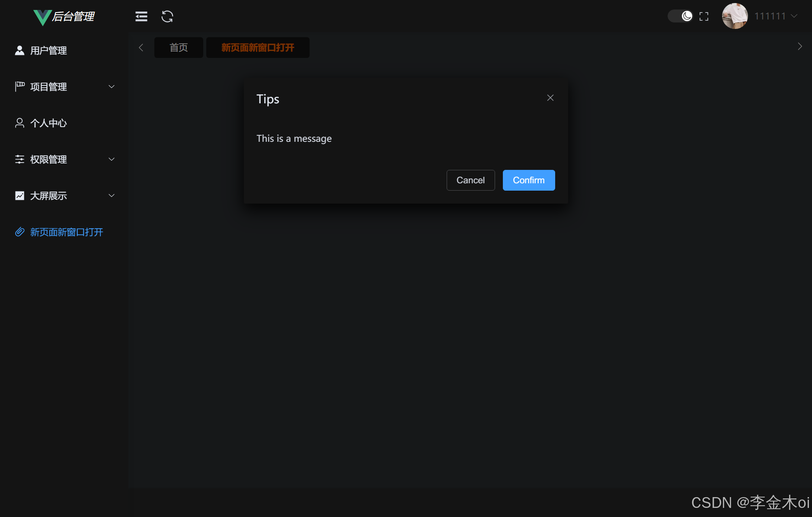Screen dimensions: 812x517
Task: Select the 新页面新窗口打开 tab
Action: (x=257, y=48)
